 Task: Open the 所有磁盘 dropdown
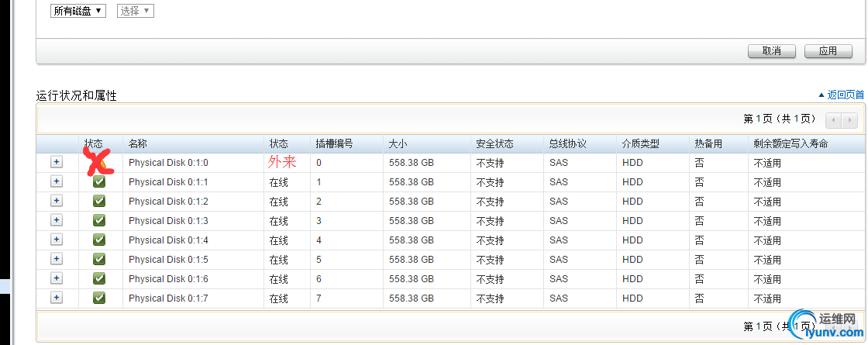click(x=78, y=11)
